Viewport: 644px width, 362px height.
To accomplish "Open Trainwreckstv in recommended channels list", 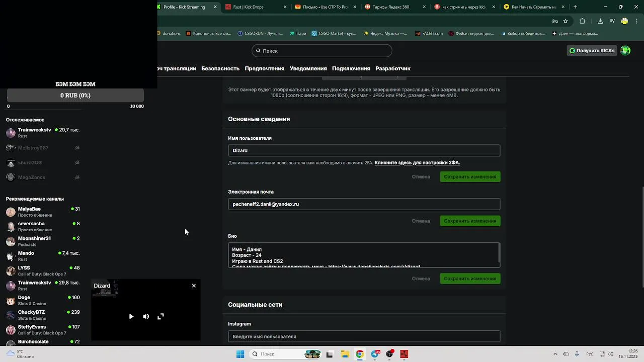I will tap(43, 286).
